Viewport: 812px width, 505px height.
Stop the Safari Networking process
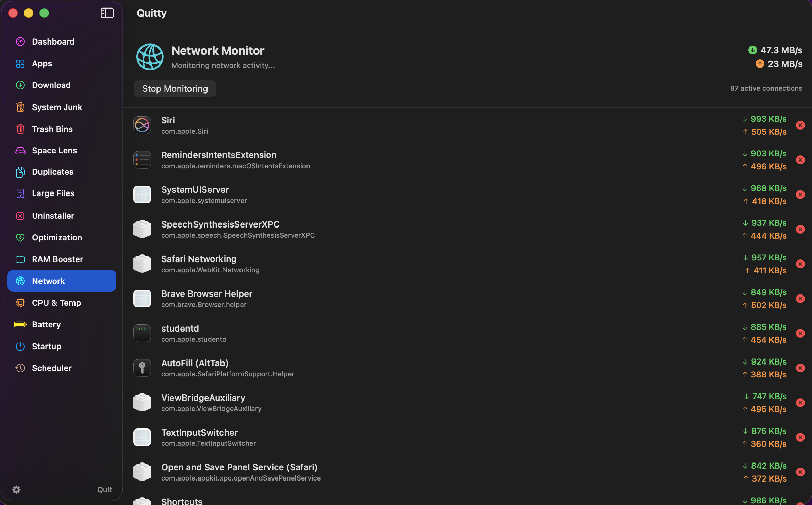[800, 264]
